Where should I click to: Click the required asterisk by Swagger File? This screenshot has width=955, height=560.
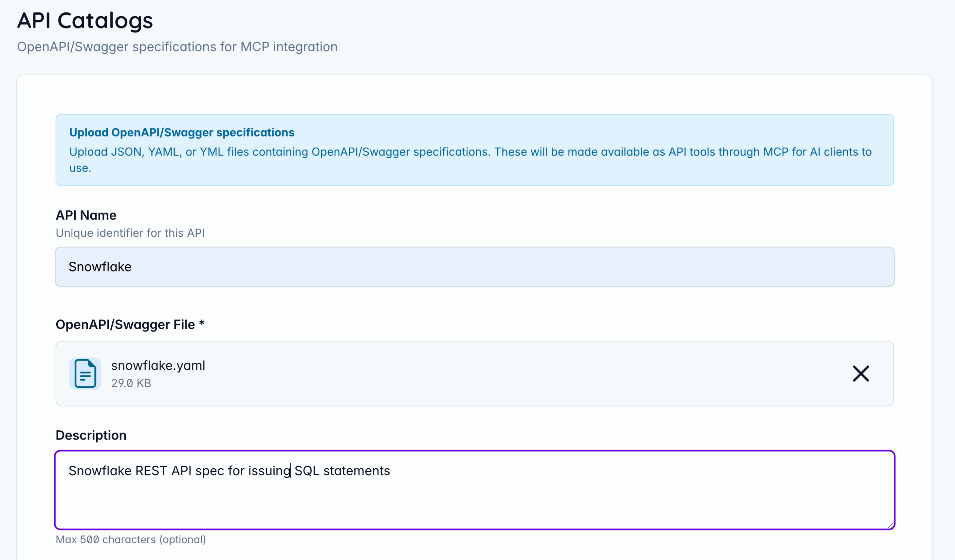click(x=202, y=323)
